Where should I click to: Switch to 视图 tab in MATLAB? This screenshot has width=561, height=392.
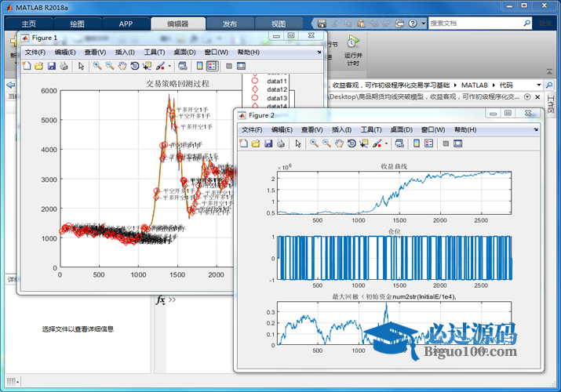[x=279, y=24]
